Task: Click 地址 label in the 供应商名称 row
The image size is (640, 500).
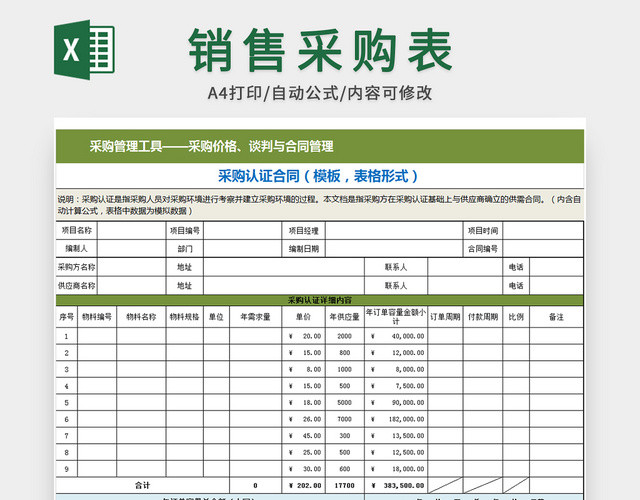Action: [x=184, y=285]
